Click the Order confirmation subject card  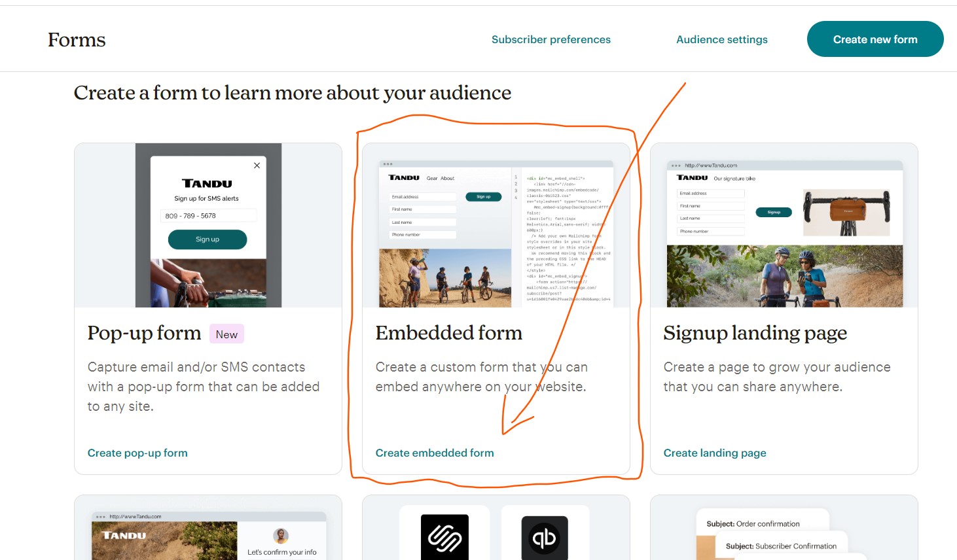point(763,523)
